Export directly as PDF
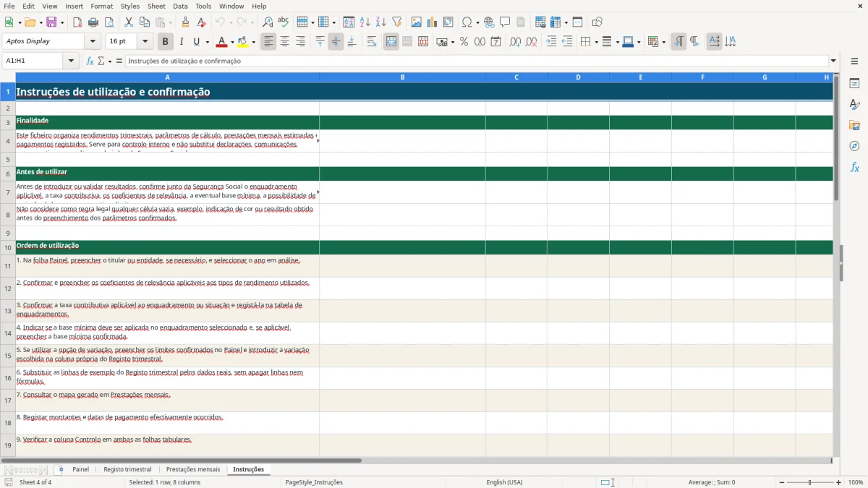Image resolution: width=868 pixels, height=488 pixels. 77,22
